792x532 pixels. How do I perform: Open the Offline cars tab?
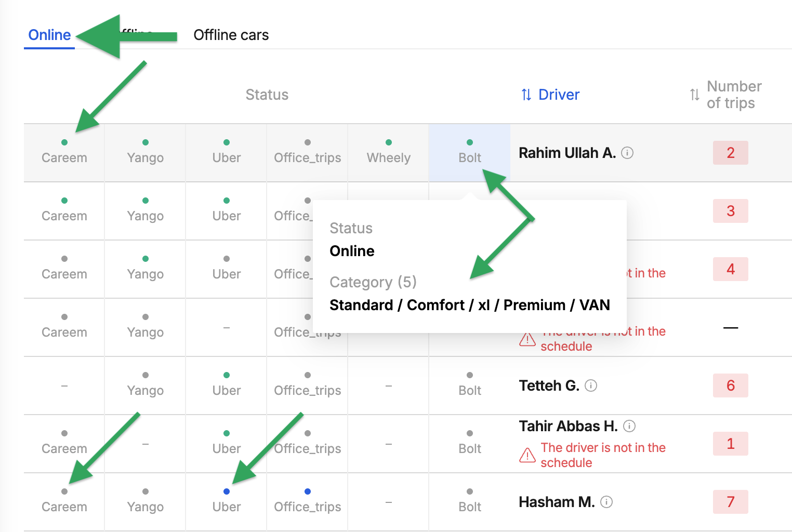pos(231,35)
